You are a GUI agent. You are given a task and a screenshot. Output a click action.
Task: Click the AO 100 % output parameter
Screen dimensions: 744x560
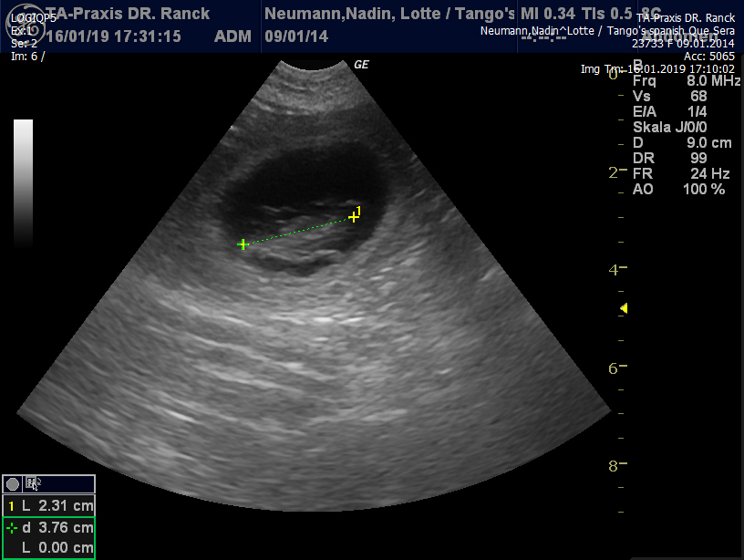tap(678, 190)
